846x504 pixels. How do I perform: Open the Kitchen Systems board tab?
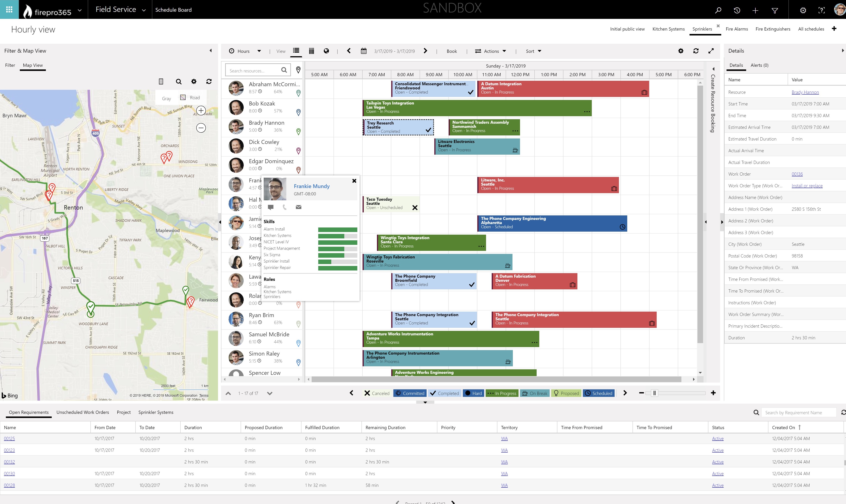pos(668,29)
